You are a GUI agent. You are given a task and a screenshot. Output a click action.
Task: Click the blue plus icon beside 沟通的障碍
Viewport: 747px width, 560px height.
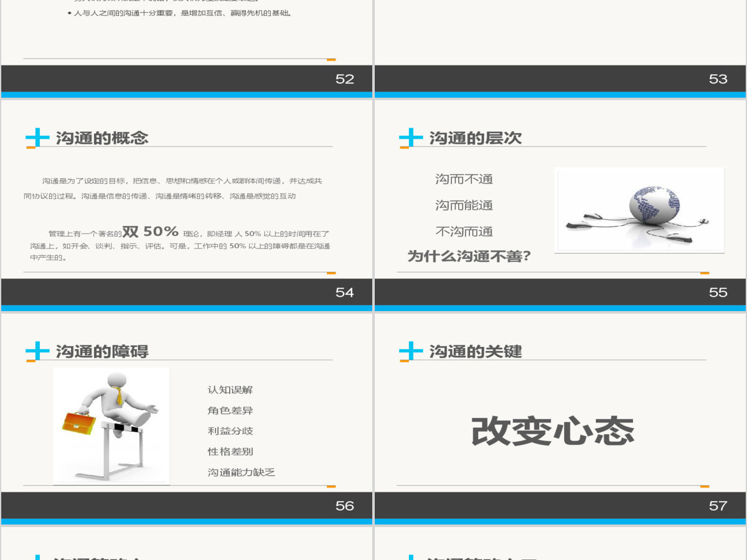pos(37,351)
